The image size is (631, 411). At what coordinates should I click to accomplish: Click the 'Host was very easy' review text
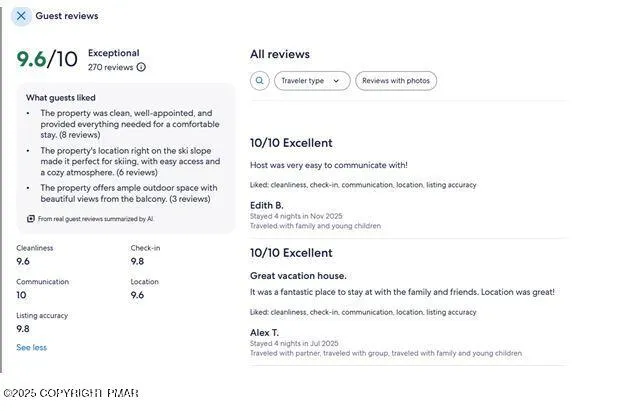328,165
